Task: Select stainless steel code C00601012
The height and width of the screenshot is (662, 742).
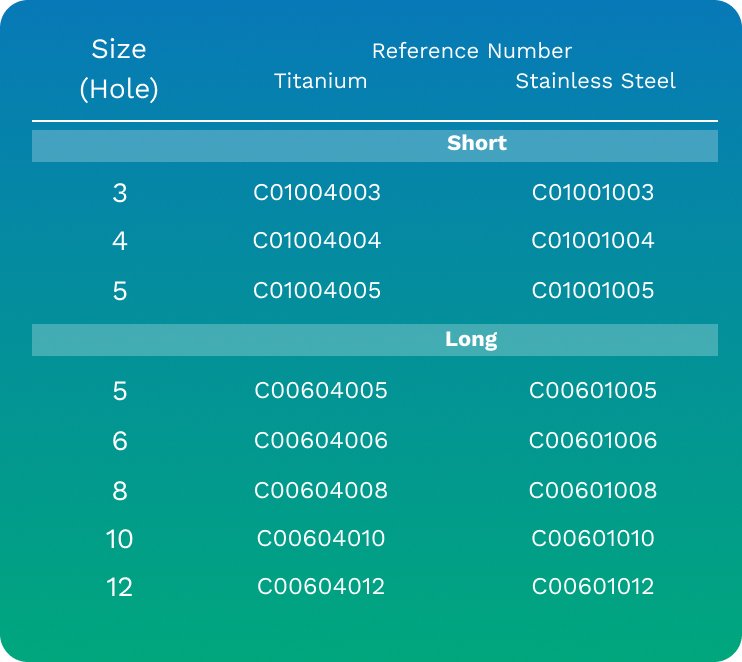Action: point(592,587)
